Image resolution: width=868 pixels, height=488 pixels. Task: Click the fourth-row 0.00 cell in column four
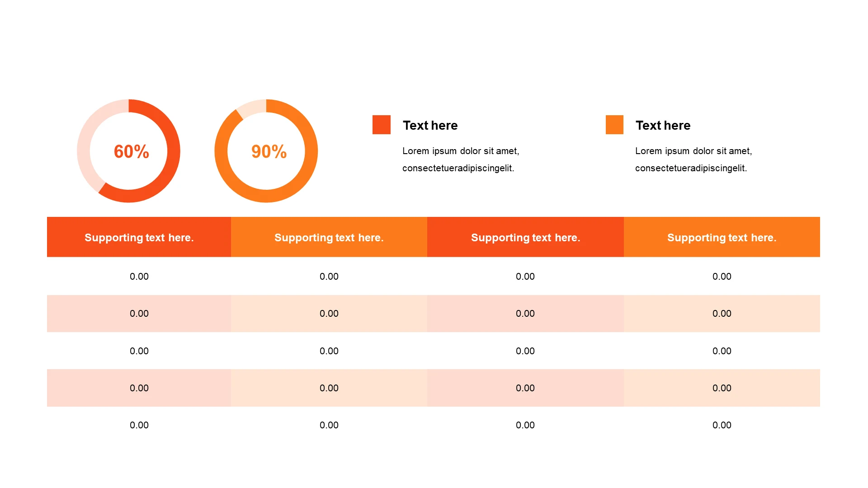[x=722, y=388]
